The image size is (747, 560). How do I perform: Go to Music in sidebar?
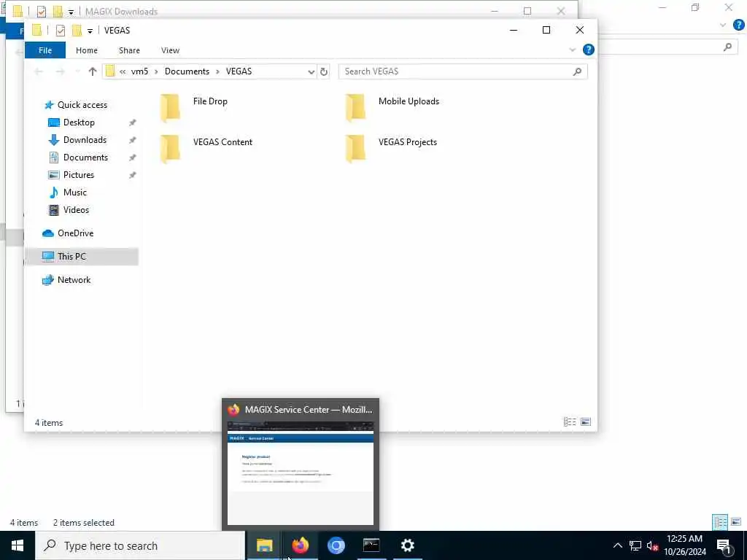[75, 192]
